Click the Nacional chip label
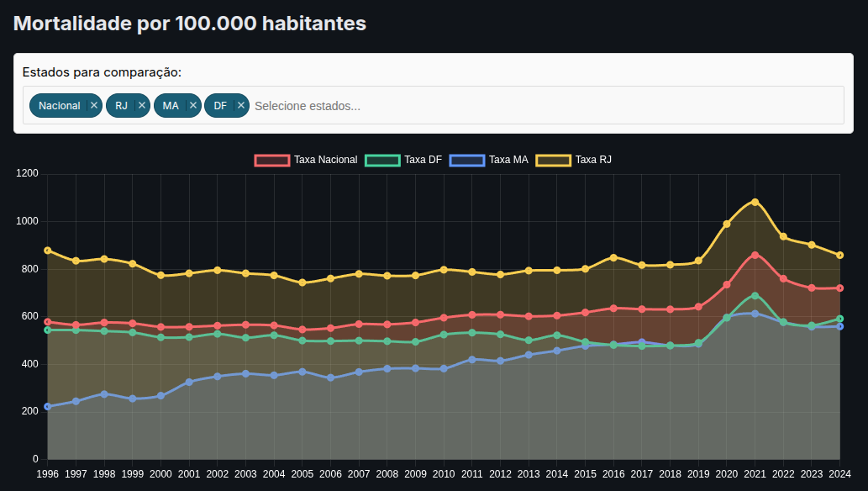Image resolution: width=868 pixels, height=491 pixels. pos(59,106)
